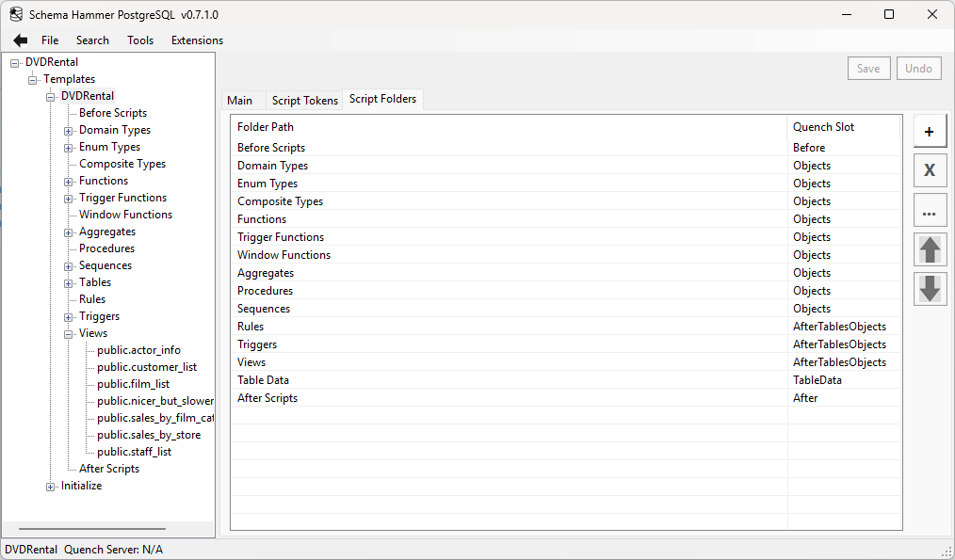Expand the Domain Types node
Viewport: 955px width, 560px height.
[67, 130]
